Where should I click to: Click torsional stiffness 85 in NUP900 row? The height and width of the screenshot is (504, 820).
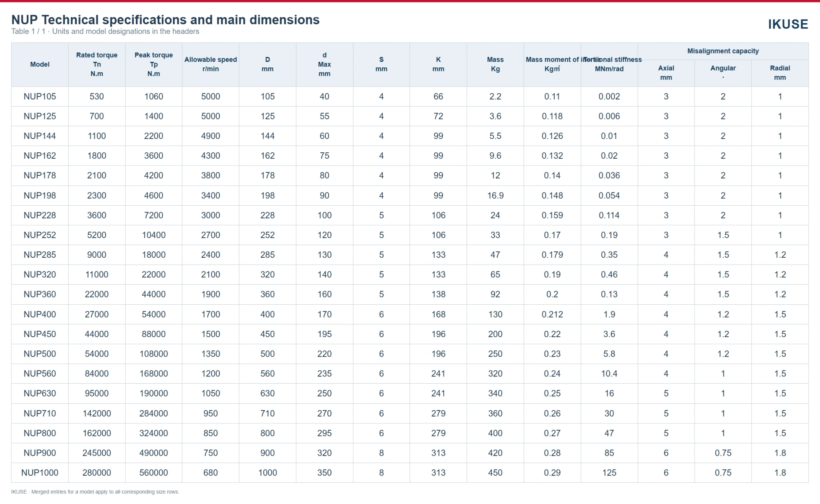[x=609, y=453]
